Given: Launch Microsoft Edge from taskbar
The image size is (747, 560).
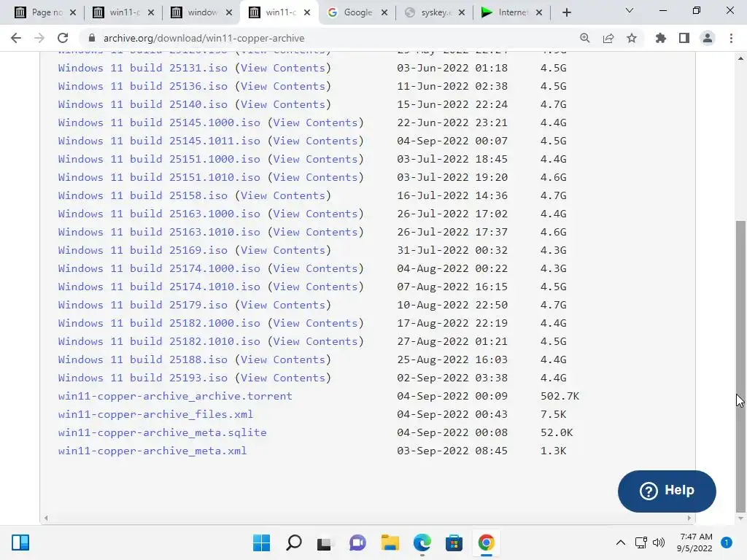Looking at the screenshot, I should click(x=422, y=542).
